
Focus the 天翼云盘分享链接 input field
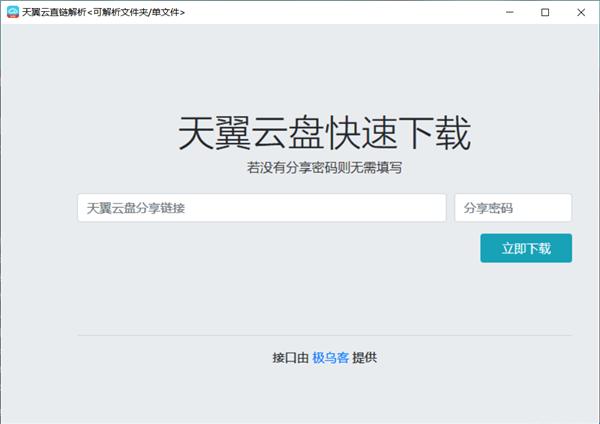pyautogui.click(x=262, y=208)
